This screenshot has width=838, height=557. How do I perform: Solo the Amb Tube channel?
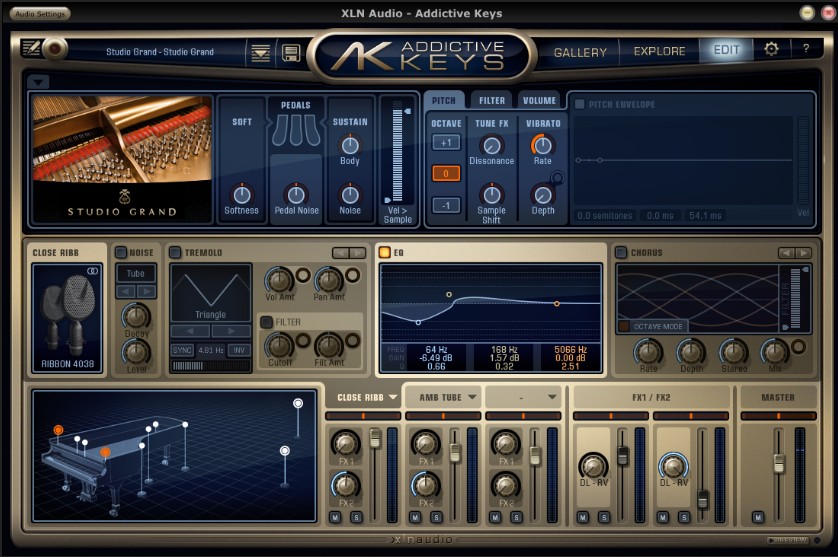coord(436,517)
